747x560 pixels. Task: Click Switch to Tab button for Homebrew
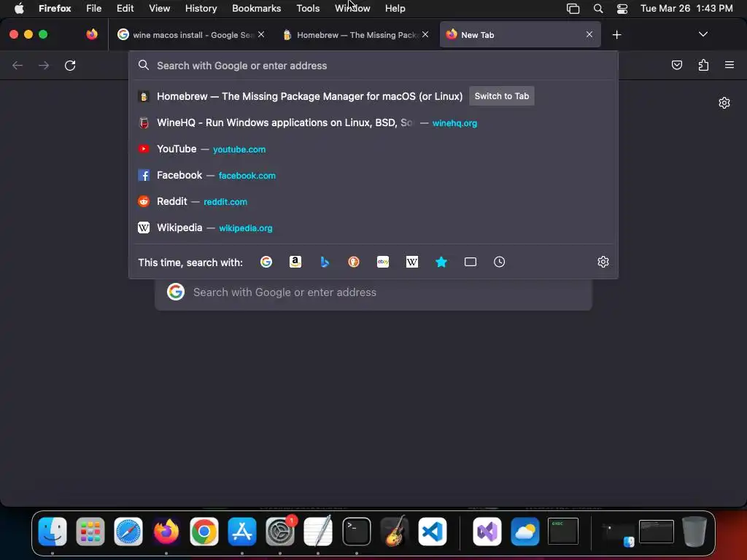coord(502,96)
